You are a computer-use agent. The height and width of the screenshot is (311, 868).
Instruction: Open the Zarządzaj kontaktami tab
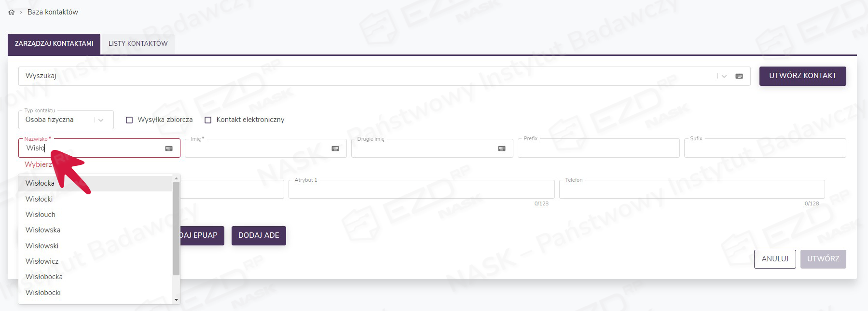pos(54,43)
